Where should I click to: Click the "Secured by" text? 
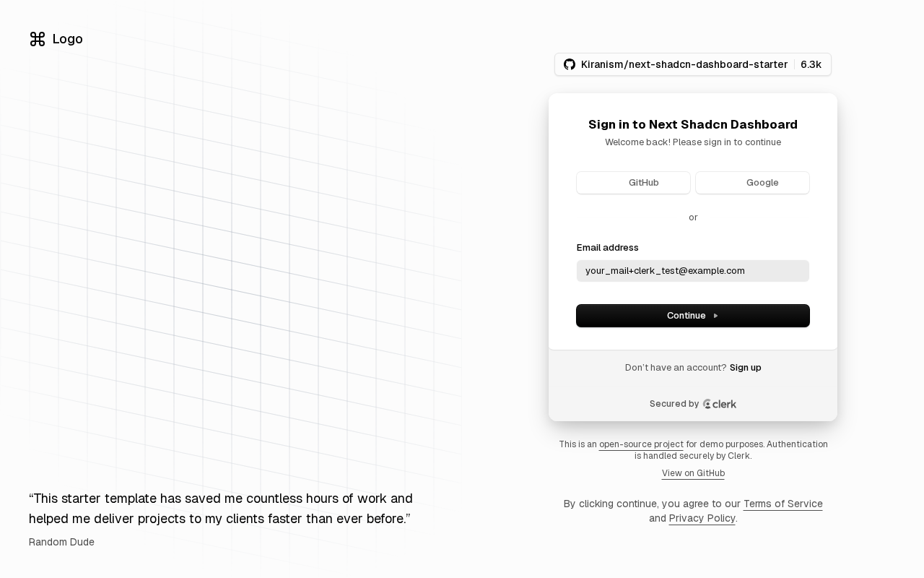tap(674, 404)
